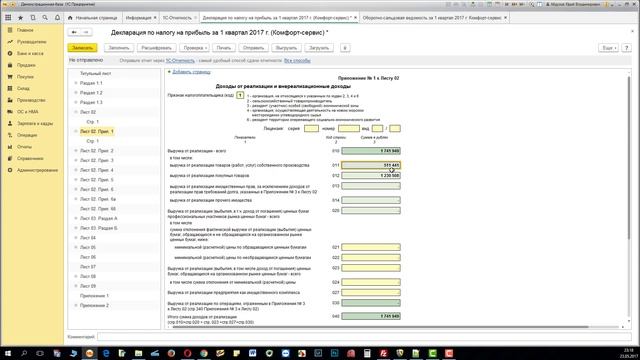640x360 pixels.
Task: Click the Добавить страницу link
Action: pos(191,72)
